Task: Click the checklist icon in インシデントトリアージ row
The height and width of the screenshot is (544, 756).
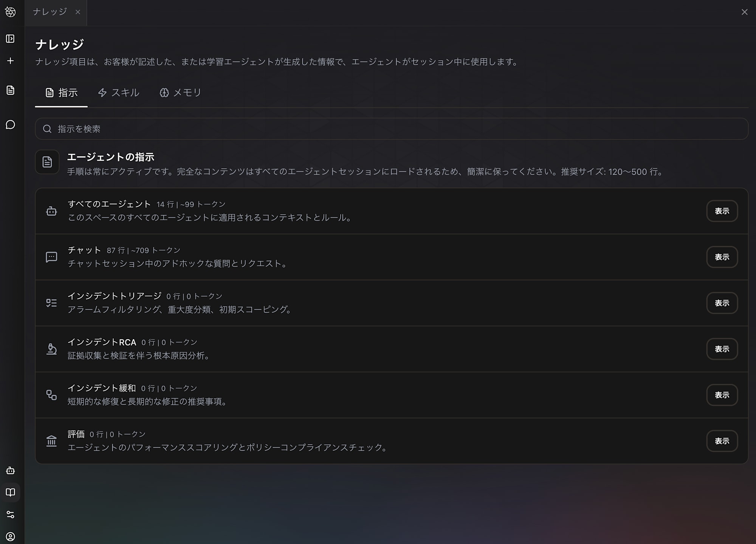Action: click(51, 303)
